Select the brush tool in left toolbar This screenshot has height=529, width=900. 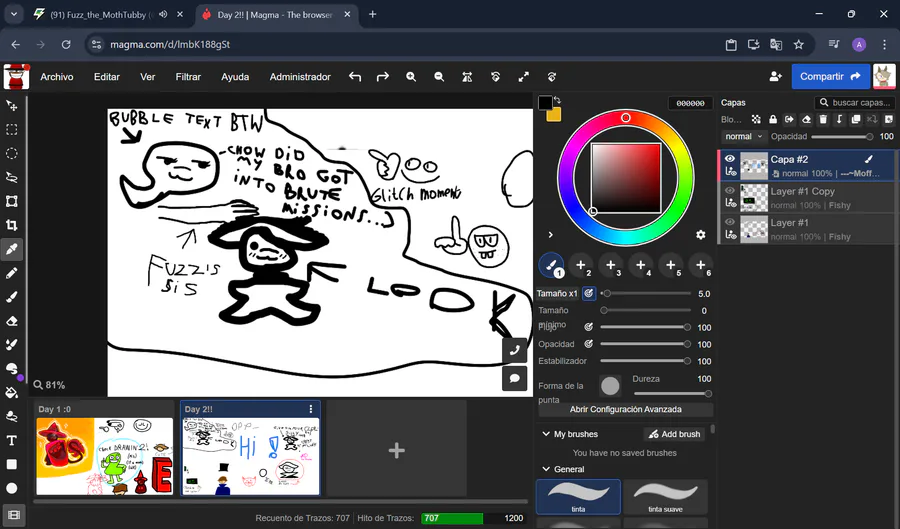tap(11, 297)
